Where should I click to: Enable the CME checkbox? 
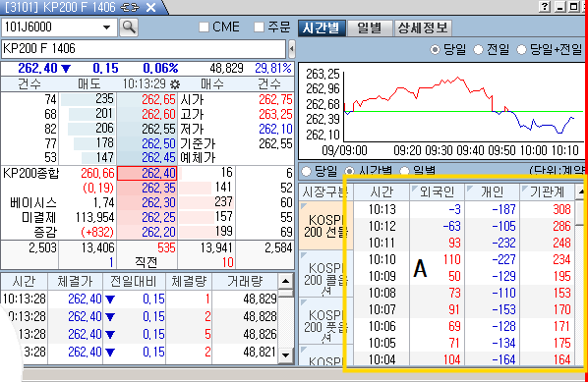204,27
